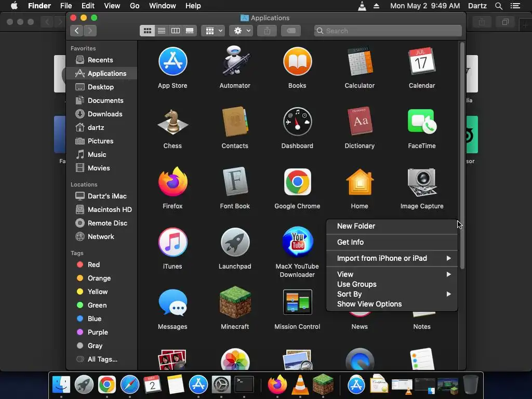Switch to column view in toolbar

pos(176,31)
